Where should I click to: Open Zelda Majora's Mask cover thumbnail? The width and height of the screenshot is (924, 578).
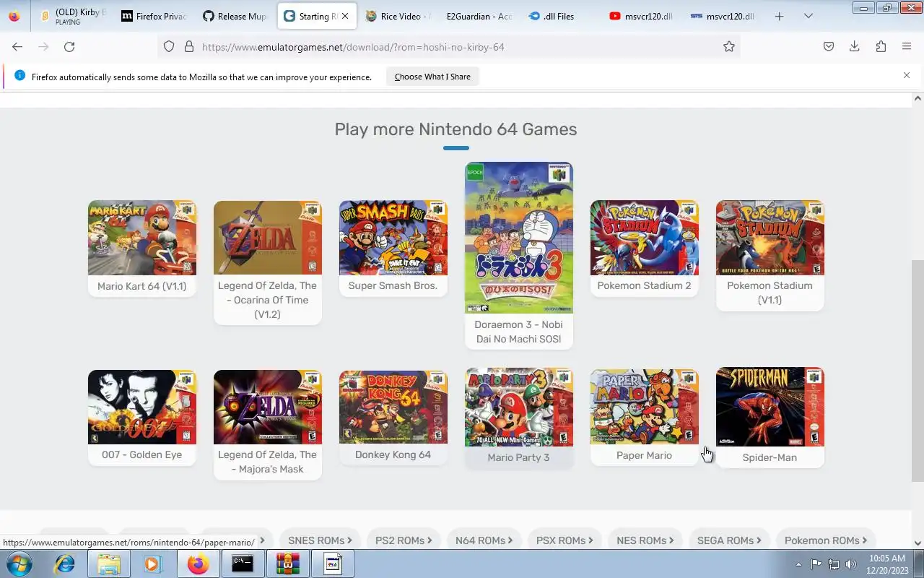point(268,407)
